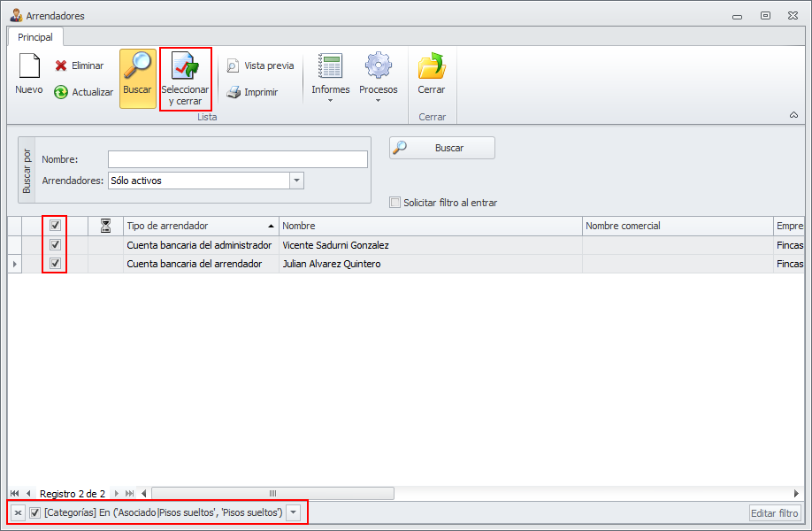Uncheck the Vicente Sadurni Gonzalez row checkbox

pyautogui.click(x=56, y=244)
